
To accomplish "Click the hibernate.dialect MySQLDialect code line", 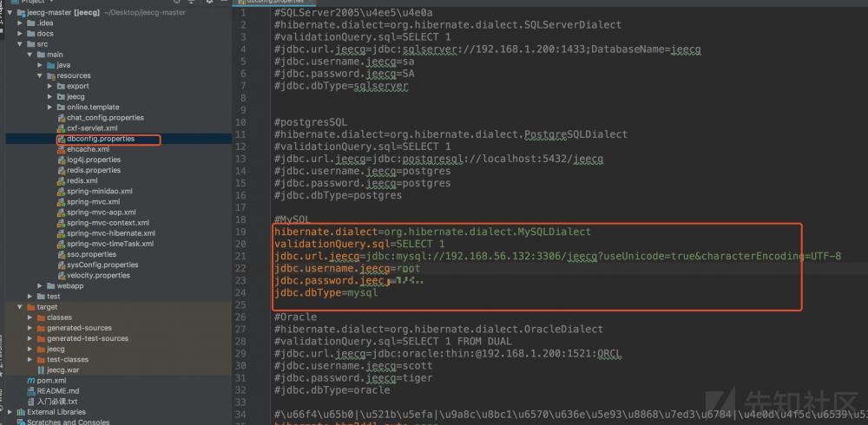I will click(433, 232).
